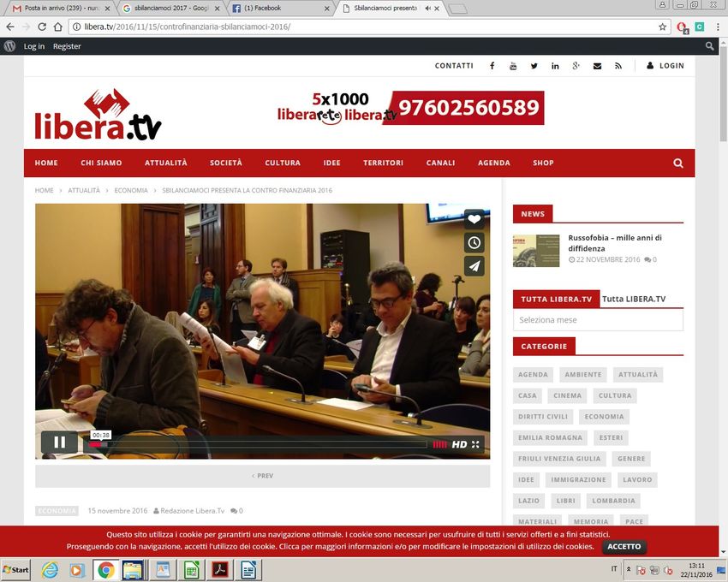The height and width of the screenshot is (582, 728).
Task: Enter fullscreen mode on video player
Action: [x=477, y=444]
